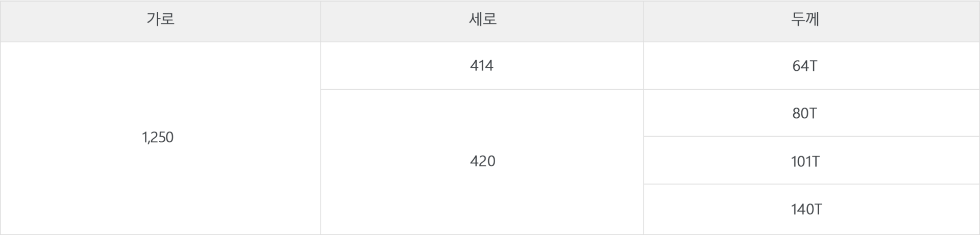Pick the 64T row under 두께
This screenshot has height=235, width=980.
pyautogui.click(x=805, y=66)
